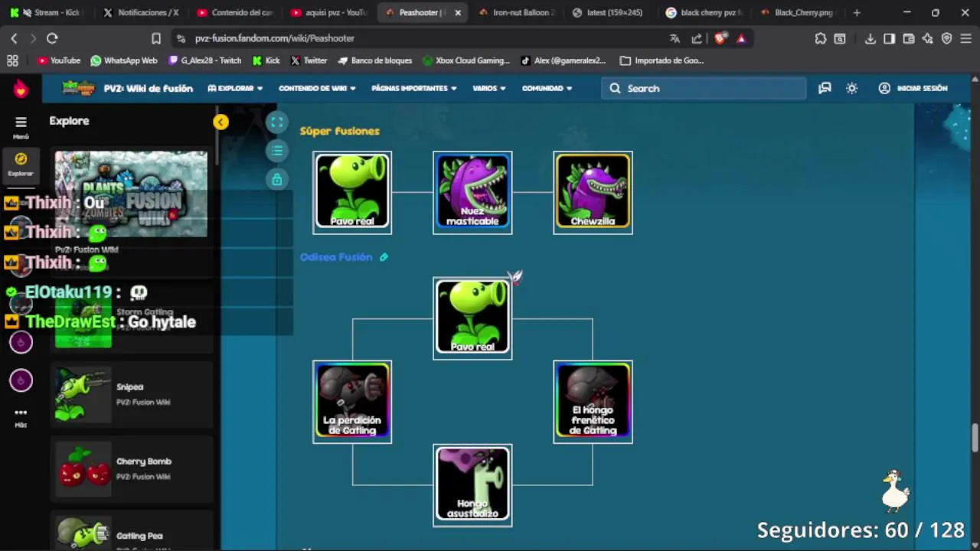The width and height of the screenshot is (980, 551).
Task: Click the search magnifier icon
Action: [x=615, y=88]
